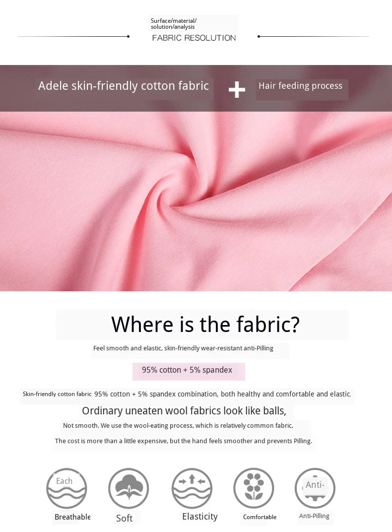Click the Anti-Pilling label text
This screenshot has height=532, width=392.
[314, 516]
